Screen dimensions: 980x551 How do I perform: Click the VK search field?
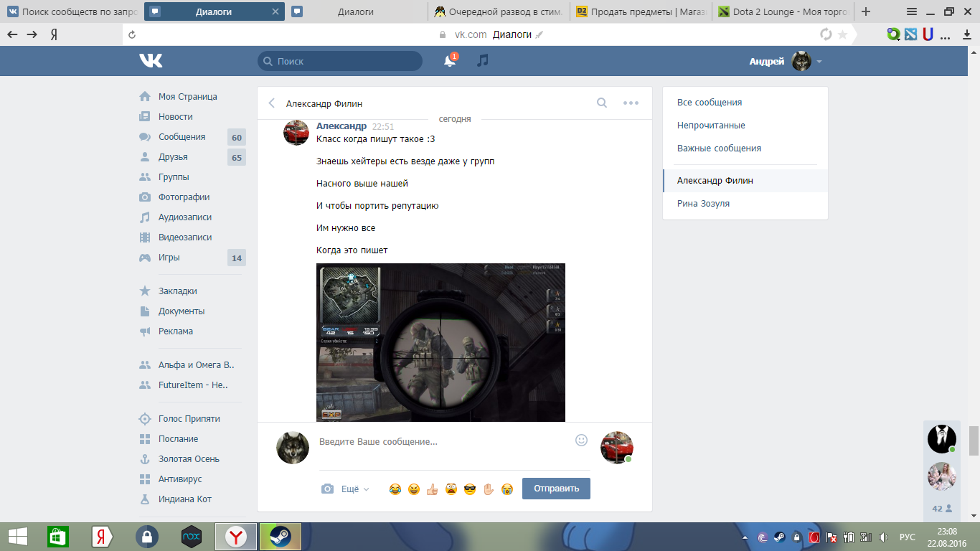(340, 61)
